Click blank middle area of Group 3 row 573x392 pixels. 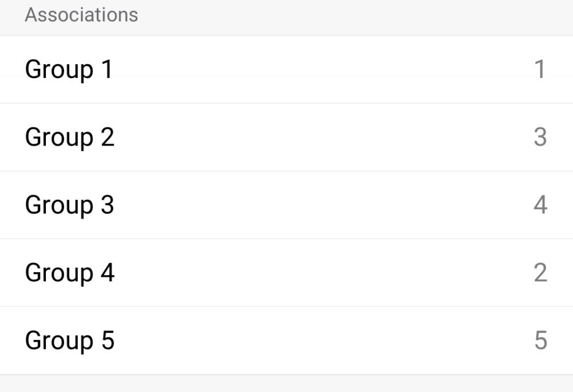[x=321, y=205]
